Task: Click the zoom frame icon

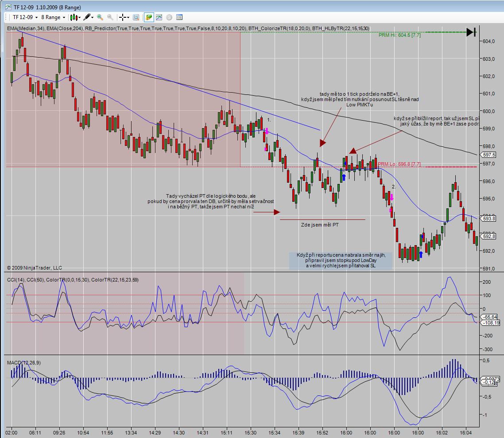Action: point(136,17)
